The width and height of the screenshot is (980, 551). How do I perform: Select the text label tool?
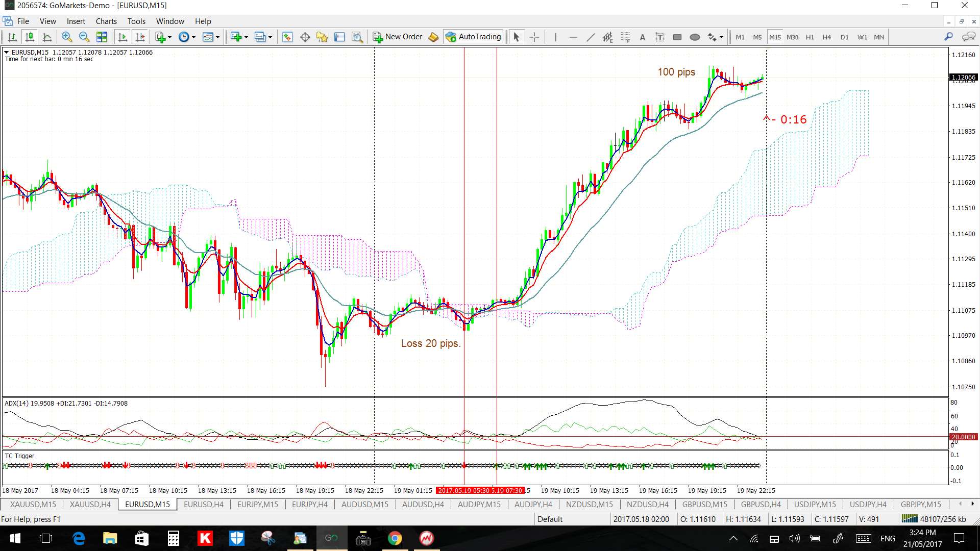[x=659, y=37]
